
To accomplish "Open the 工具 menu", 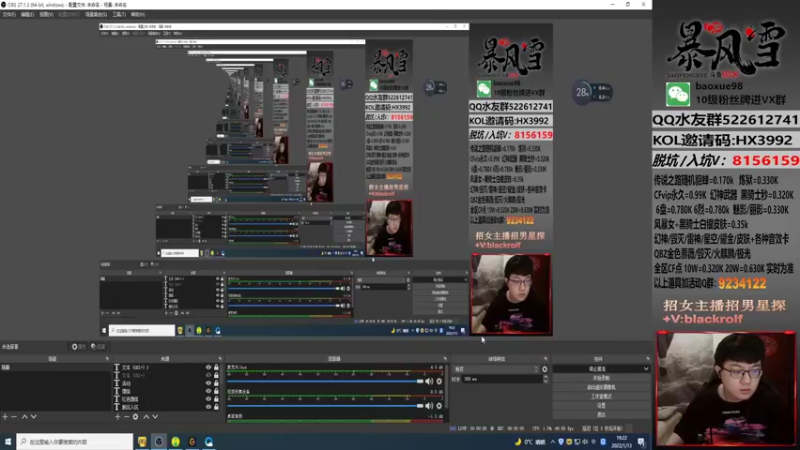I will point(119,14).
